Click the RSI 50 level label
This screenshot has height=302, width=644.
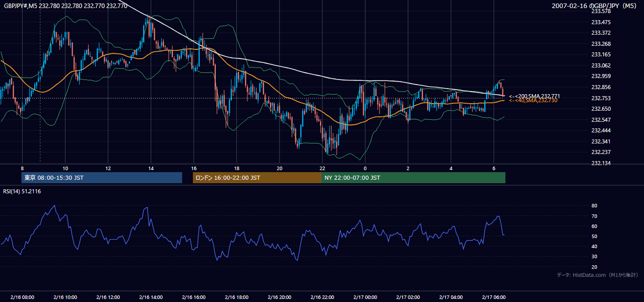(594, 236)
